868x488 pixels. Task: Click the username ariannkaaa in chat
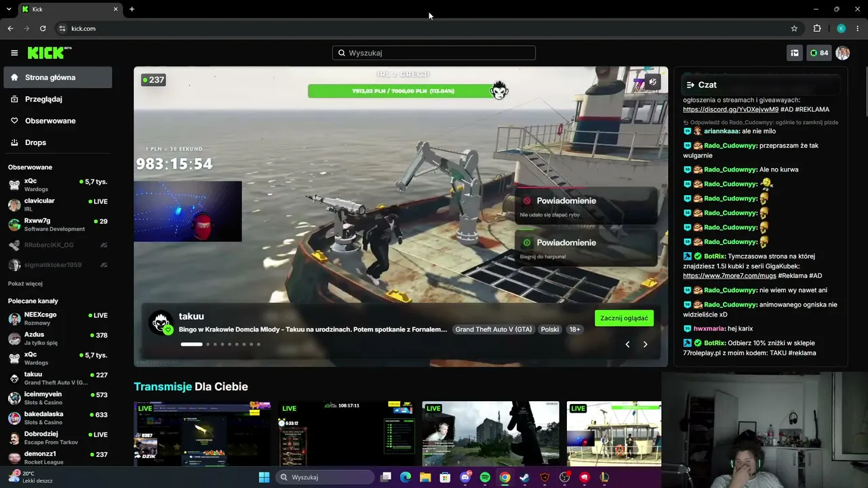[x=722, y=131]
